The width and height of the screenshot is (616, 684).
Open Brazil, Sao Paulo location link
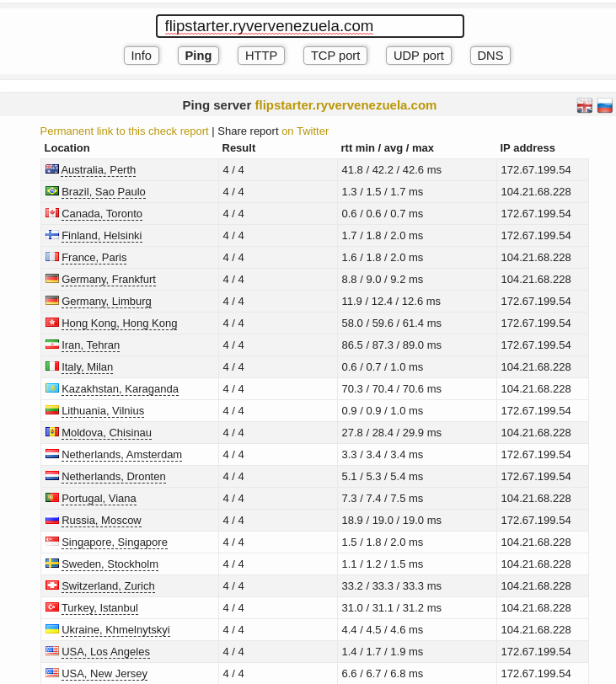click(104, 192)
